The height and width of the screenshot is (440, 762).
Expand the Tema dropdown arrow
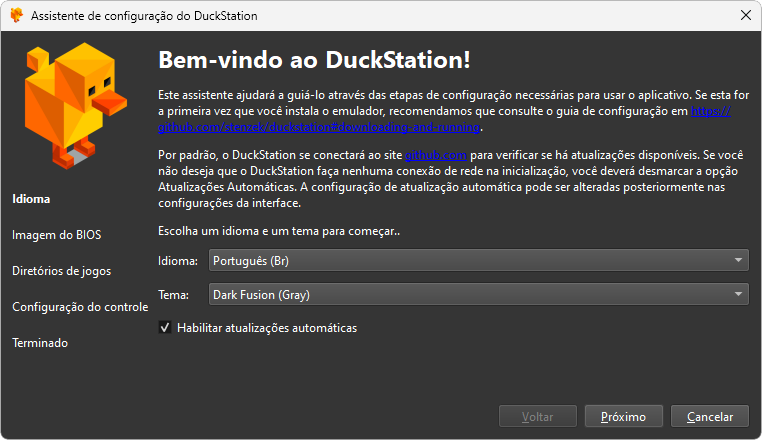[738, 295]
